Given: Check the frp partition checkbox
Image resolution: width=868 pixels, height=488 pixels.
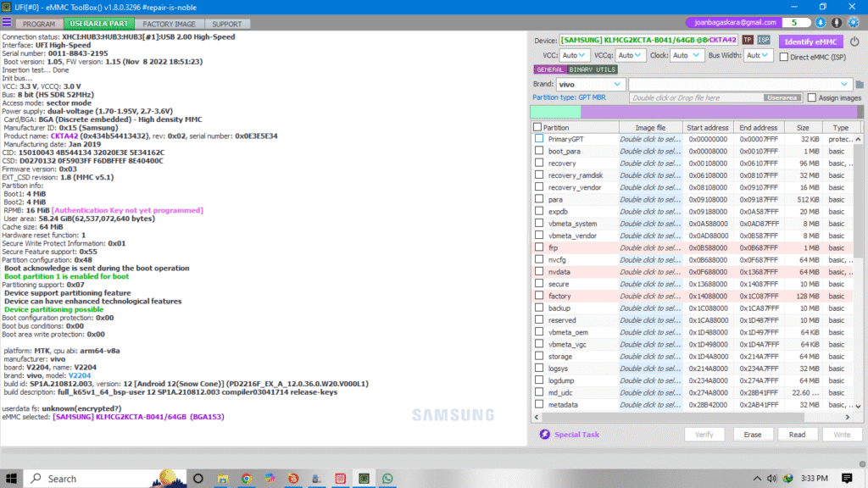Looking at the screenshot, I should coord(539,247).
